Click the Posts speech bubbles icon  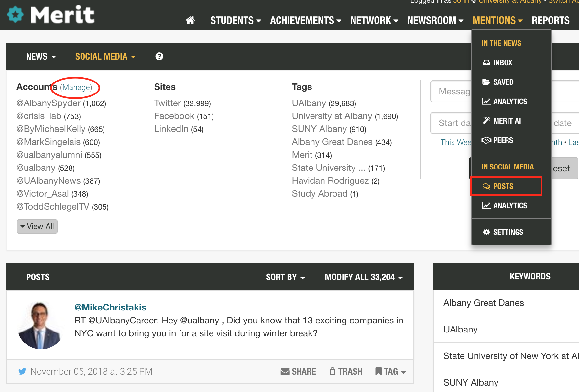pos(486,186)
